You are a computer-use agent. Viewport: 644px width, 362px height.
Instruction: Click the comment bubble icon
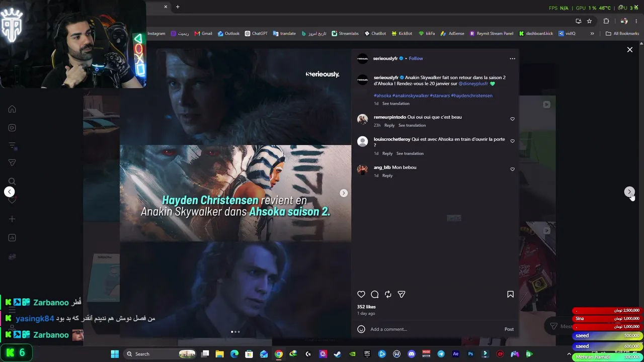tap(375, 295)
